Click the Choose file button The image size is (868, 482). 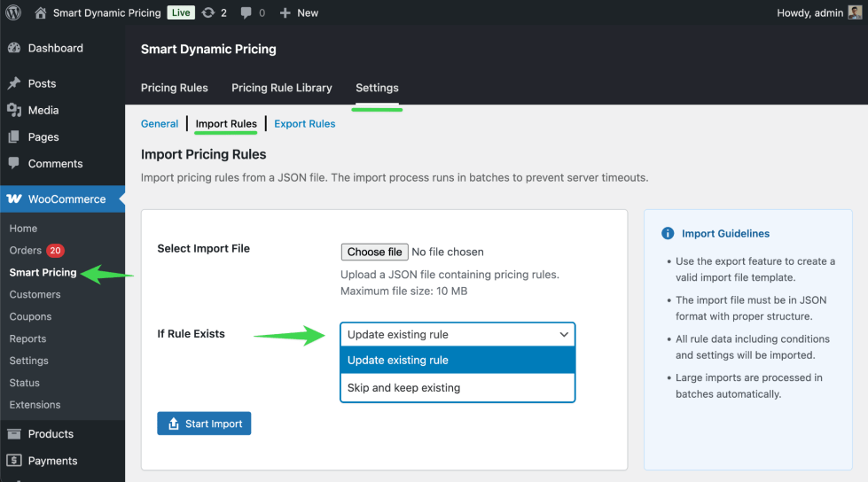(x=374, y=252)
